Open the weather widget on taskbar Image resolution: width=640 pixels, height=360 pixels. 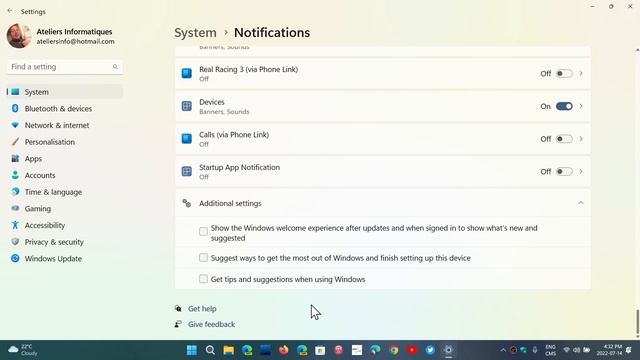click(x=23, y=350)
